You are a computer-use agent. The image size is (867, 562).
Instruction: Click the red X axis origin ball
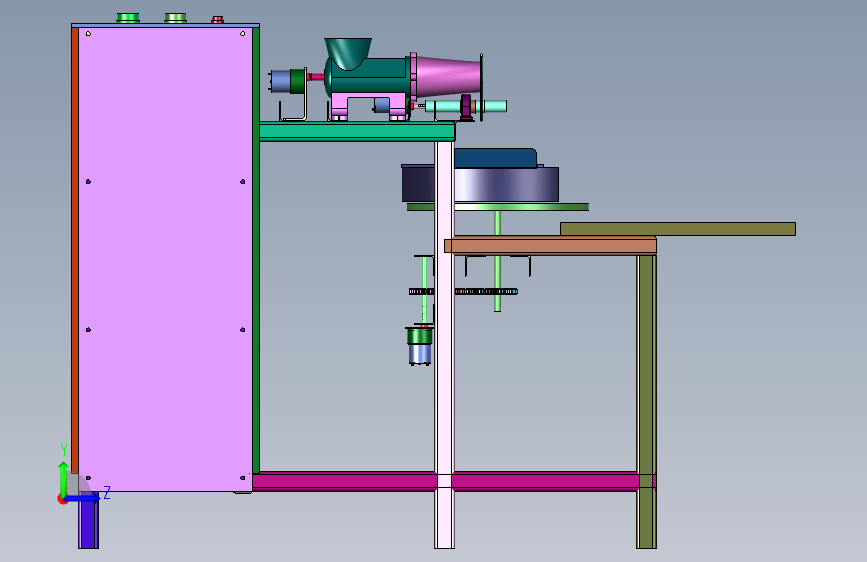tap(61, 499)
